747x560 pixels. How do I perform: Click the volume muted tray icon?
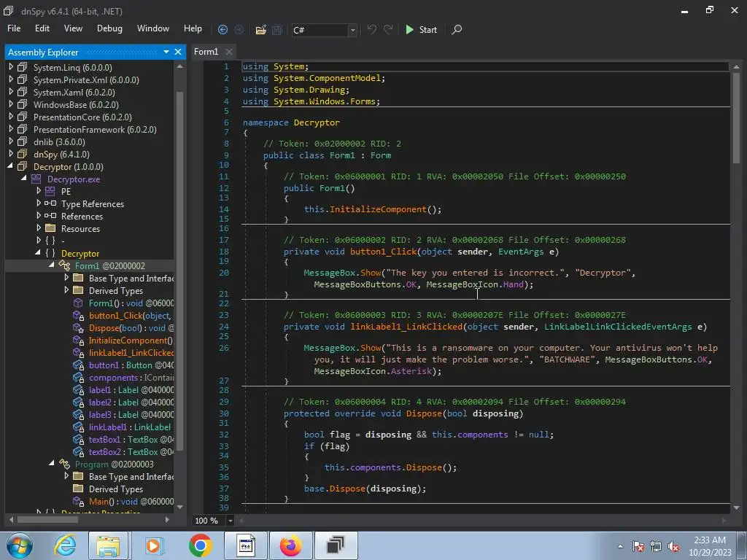(x=673, y=547)
